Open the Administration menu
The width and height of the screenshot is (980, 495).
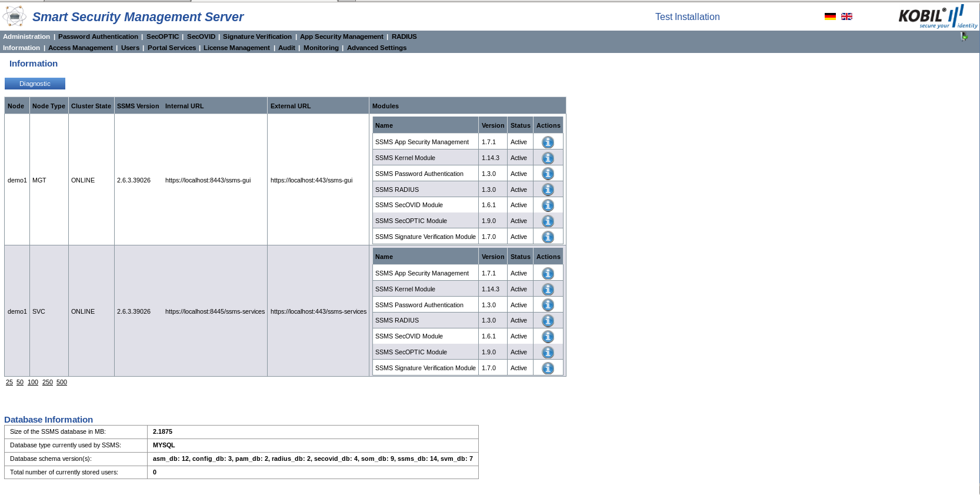click(26, 36)
